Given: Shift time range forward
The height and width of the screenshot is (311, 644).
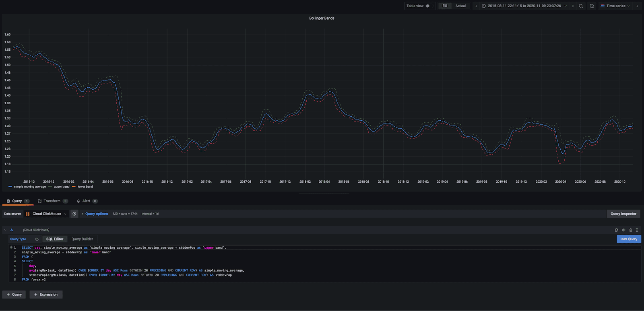Looking at the screenshot, I should pos(573,6).
